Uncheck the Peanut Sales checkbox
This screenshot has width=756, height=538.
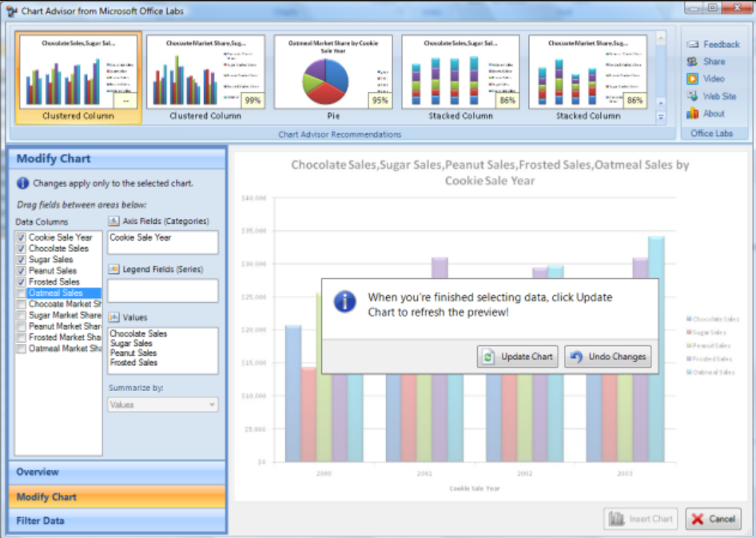(22, 271)
